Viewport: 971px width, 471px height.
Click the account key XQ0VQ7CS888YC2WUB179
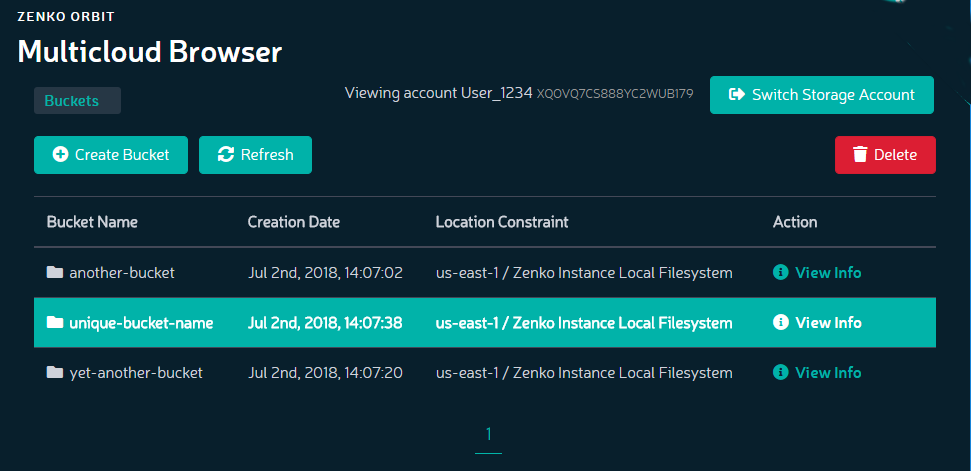pyautogui.click(x=615, y=94)
